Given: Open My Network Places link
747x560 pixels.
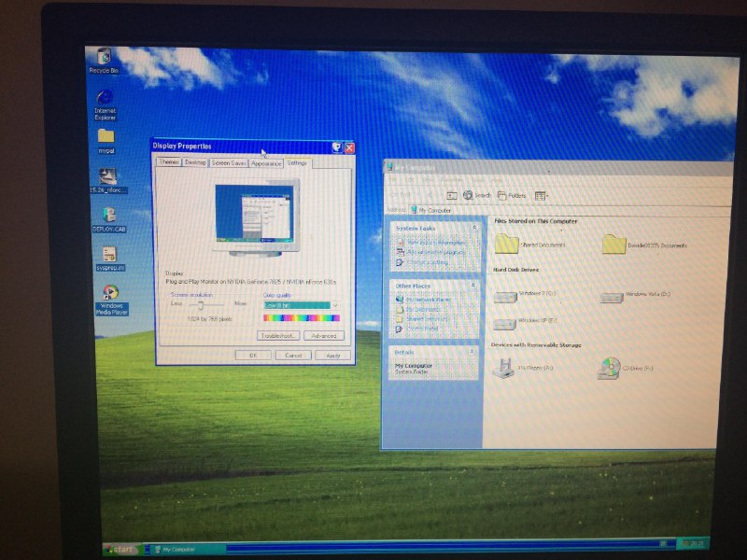Looking at the screenshot, I should [x=423, y=300].
